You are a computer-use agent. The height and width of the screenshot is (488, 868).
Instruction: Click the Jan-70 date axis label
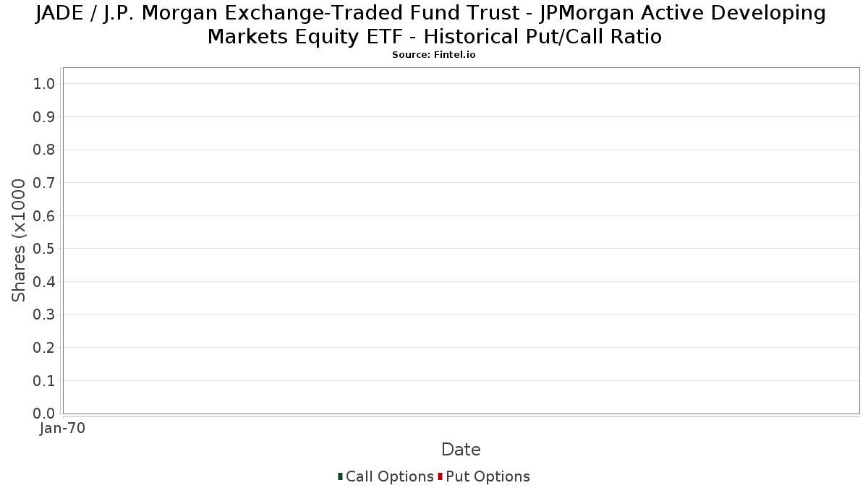(63, 429)
